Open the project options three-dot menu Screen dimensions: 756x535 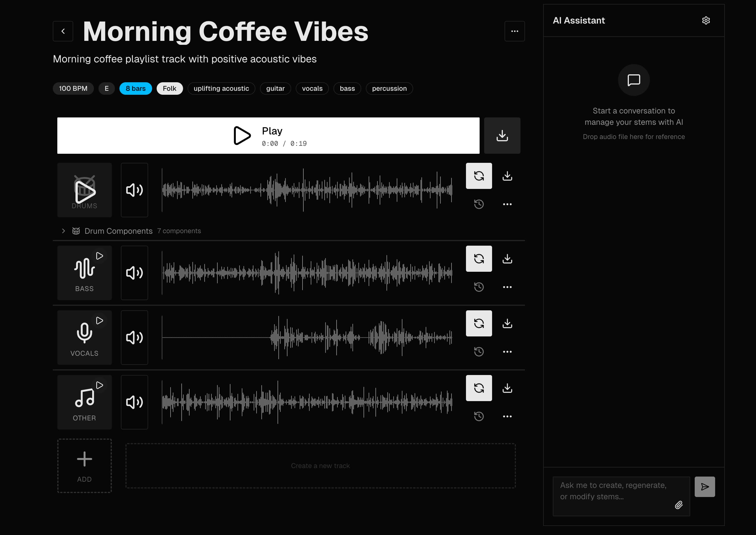tap(514, 31)
